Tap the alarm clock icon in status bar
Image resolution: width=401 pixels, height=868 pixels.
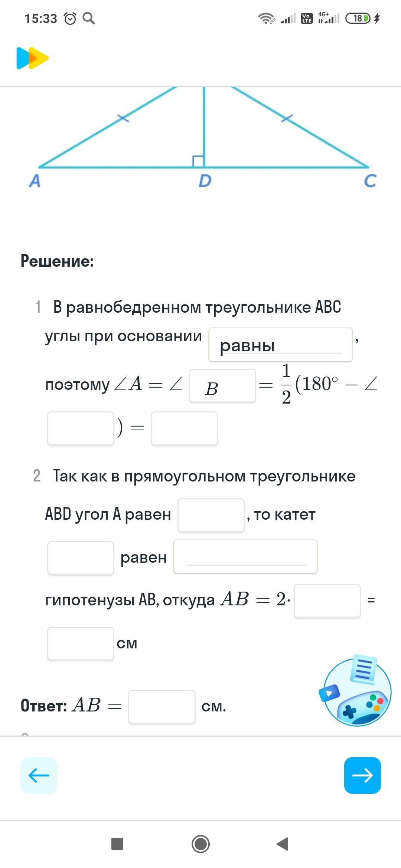tap(70, 18)
